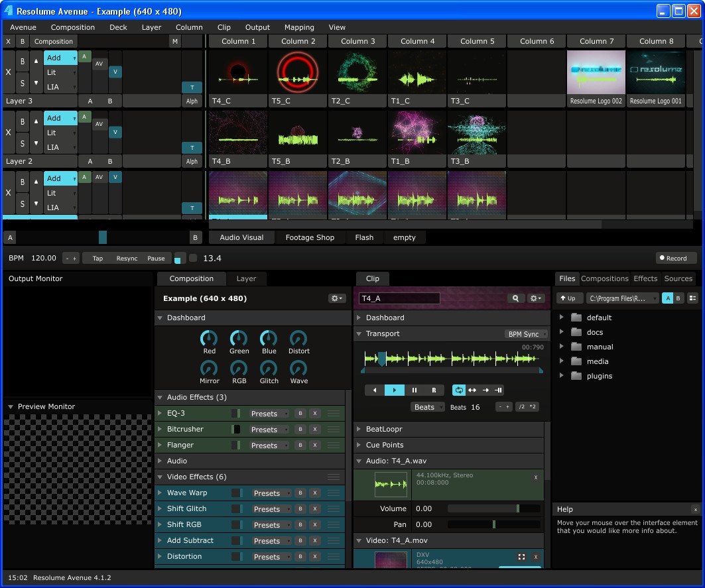Open Layer 2 Lit dropdown
705x588 pixels.
pyautogui.click(x=61, y=133)
